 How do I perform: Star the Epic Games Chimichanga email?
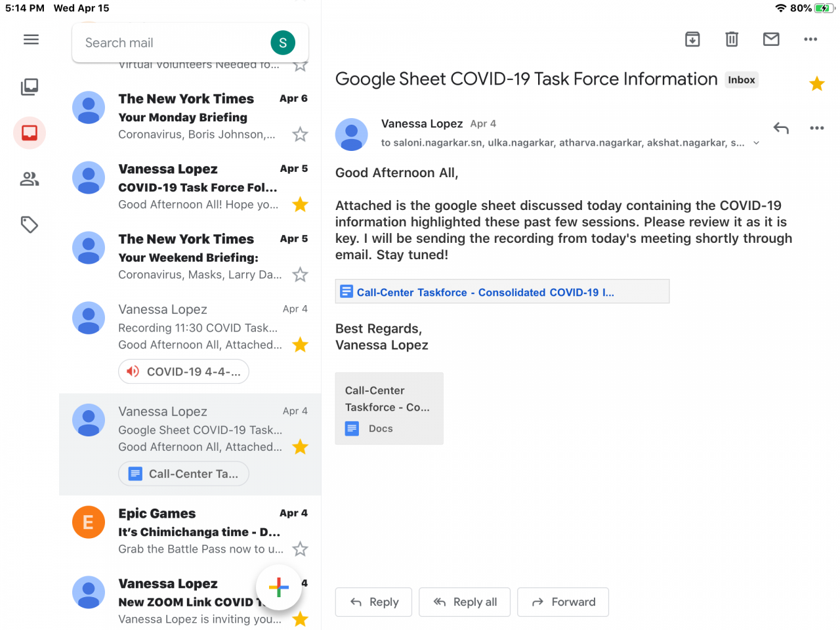tap(301, 549)
